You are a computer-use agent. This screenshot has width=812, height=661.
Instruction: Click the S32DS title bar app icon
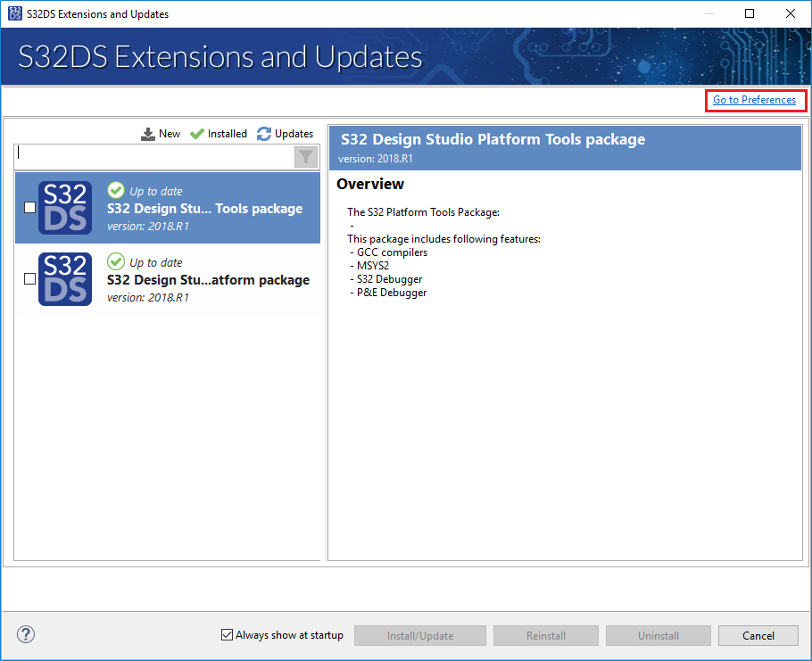coord(13,13)
